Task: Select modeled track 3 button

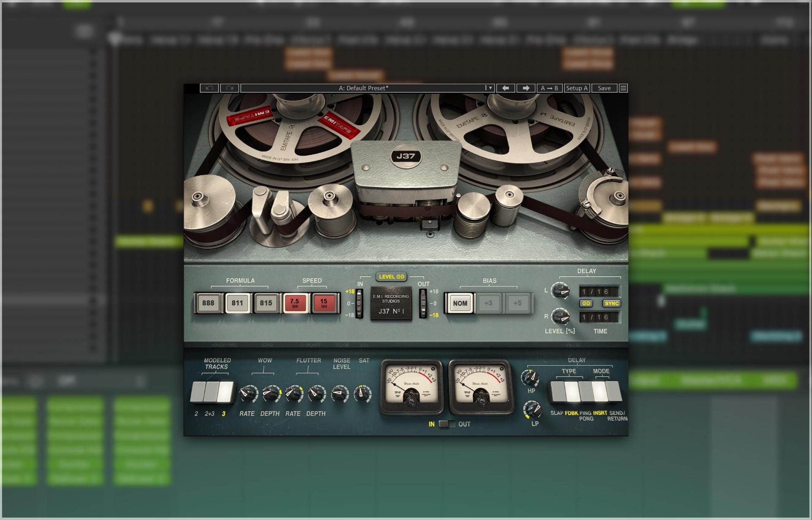Action: click(x=225, y=392)
